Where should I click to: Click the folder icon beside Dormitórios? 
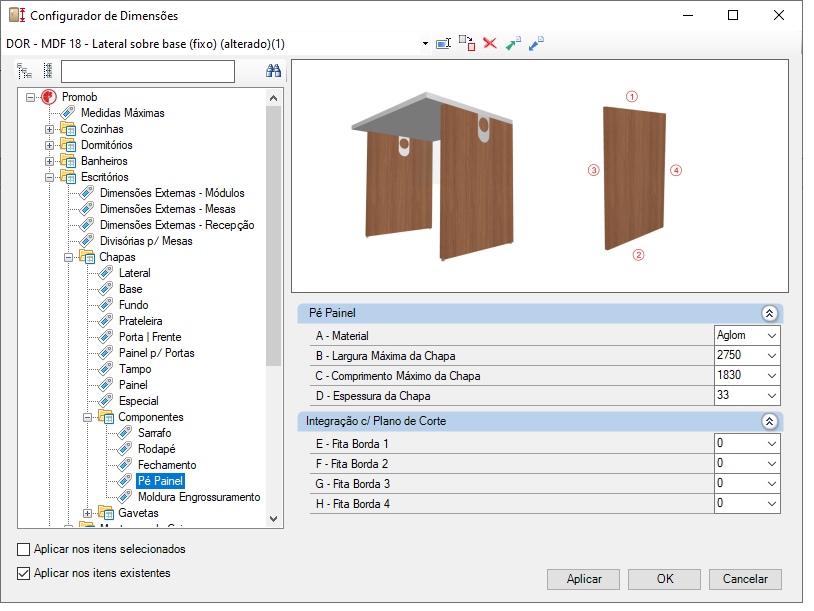[67, 145]
